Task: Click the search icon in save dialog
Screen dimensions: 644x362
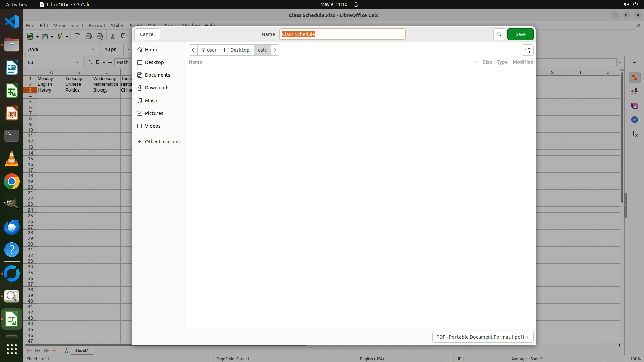Action: [x=499, y=34]
